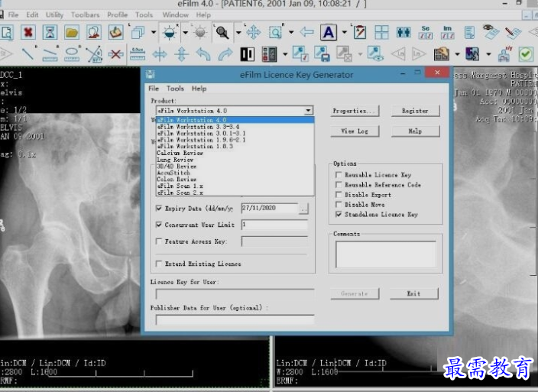Choose eFilm Scan 2.x from product list

coord(235,193)
